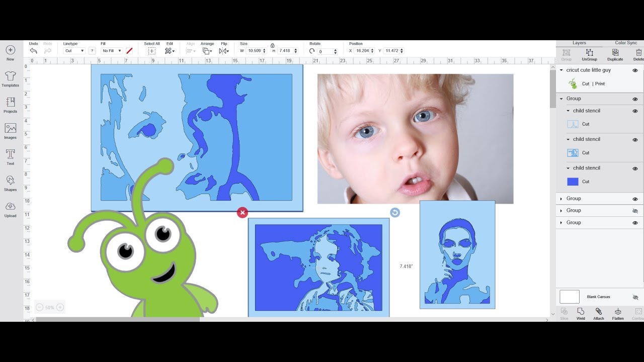Click the Flatten tool

click(x=618, y=314)
